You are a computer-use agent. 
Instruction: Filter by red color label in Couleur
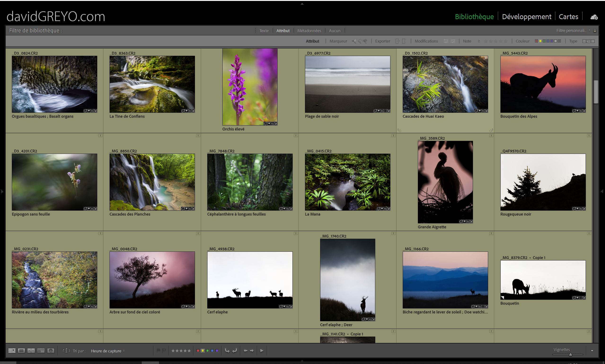(536, 41)
